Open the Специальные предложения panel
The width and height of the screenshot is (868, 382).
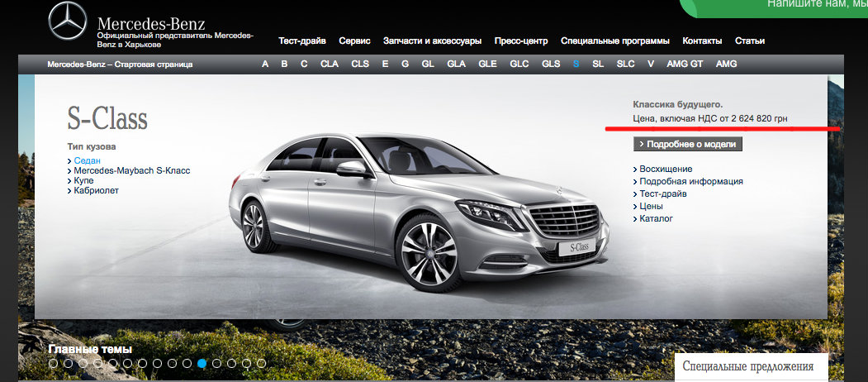click(x=752, y=367)
